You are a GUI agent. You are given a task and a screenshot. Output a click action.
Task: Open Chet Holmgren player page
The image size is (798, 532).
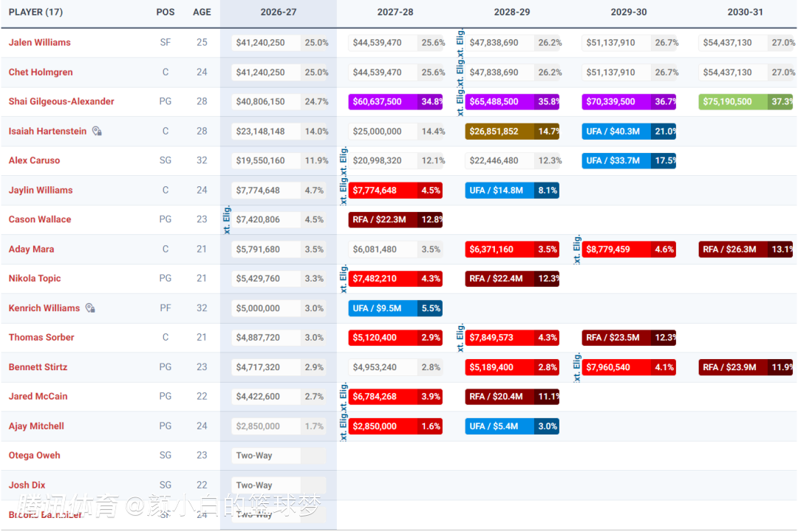41,72
